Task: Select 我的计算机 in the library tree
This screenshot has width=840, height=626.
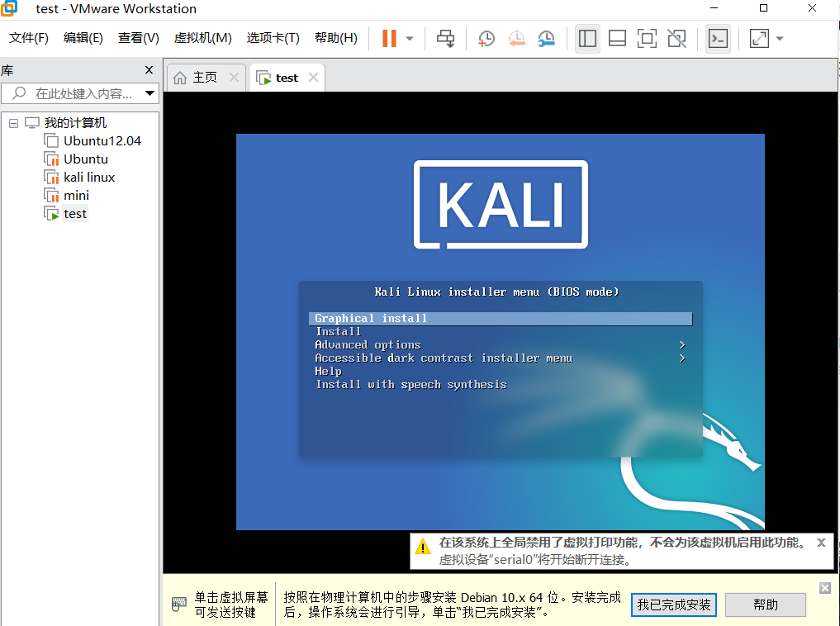Action: point(75,123)
